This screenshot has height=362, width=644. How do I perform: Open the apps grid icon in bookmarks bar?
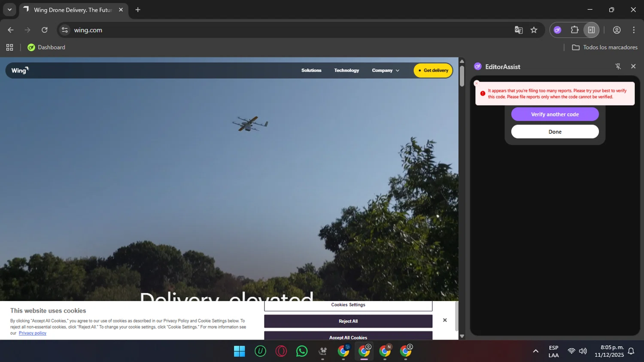point(9,47)
